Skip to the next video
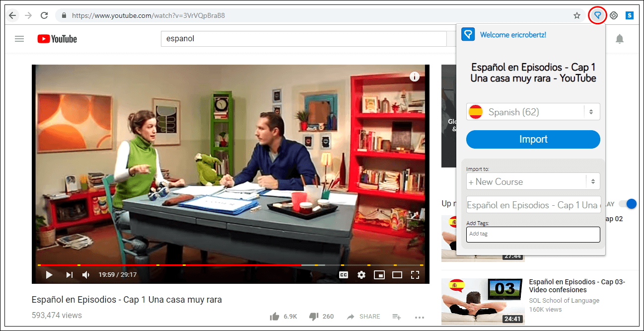Image resolution: width=644 pixels, height=331 pixels. point(69,274)
